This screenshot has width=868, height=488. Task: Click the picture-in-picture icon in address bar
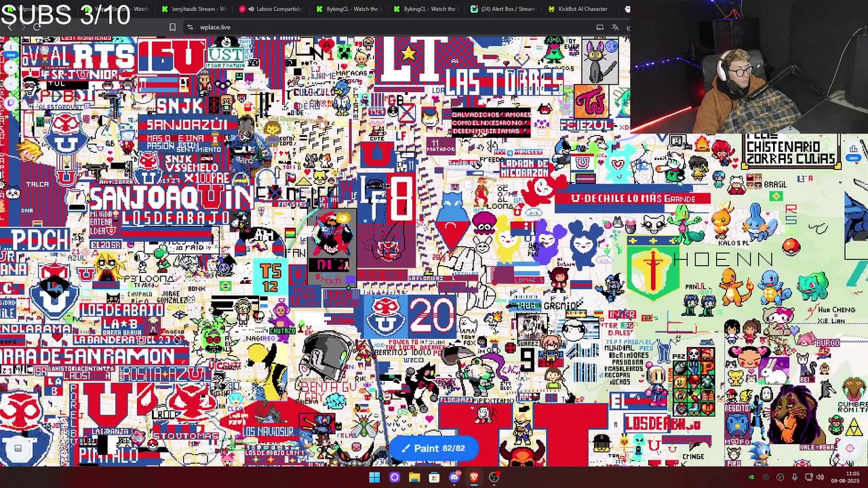coord(599,27)
